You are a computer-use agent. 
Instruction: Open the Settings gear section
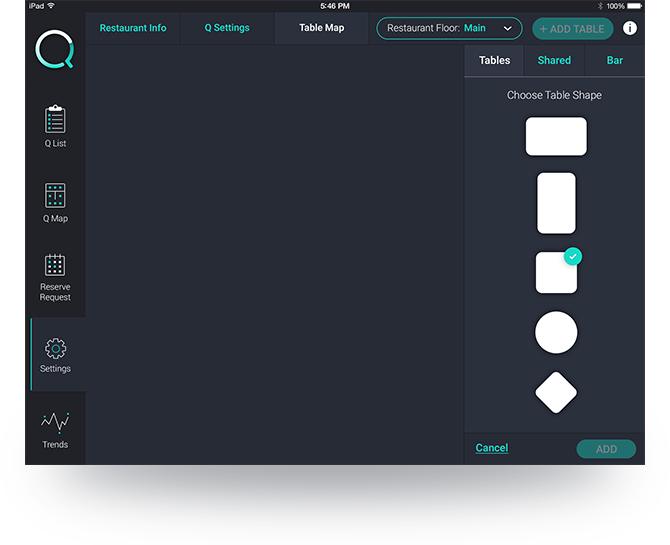coord(55,355)
